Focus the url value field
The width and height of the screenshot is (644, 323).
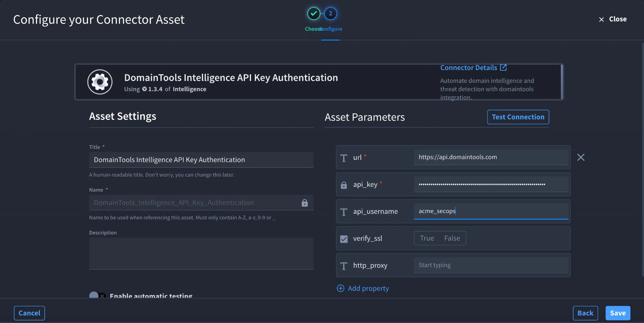coord(491,157)
